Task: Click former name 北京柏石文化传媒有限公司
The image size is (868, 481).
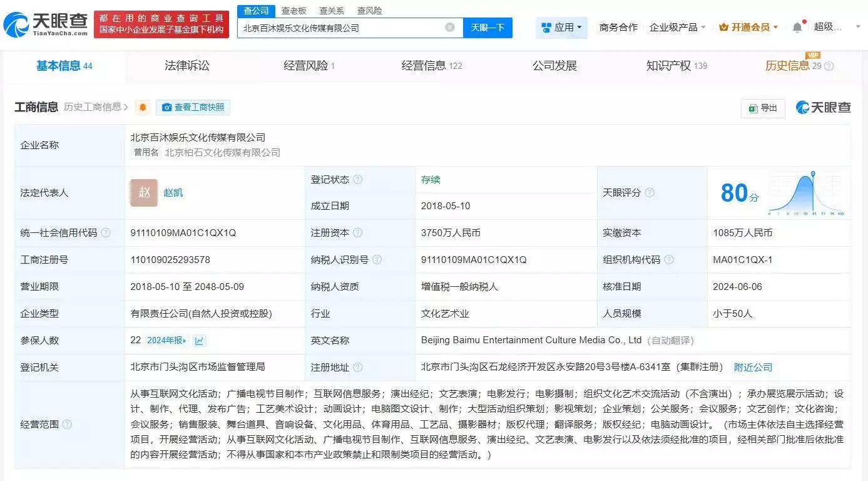Action: pyautogui.click(x=222, y=152)
